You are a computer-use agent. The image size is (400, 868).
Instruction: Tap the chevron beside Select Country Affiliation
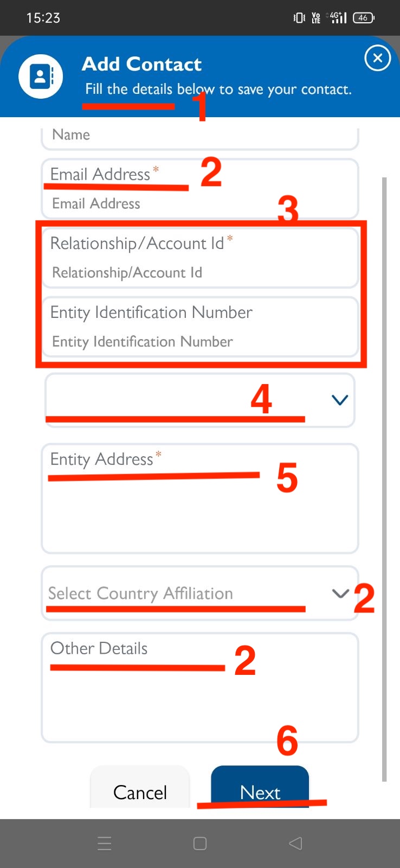pos(340,593)
